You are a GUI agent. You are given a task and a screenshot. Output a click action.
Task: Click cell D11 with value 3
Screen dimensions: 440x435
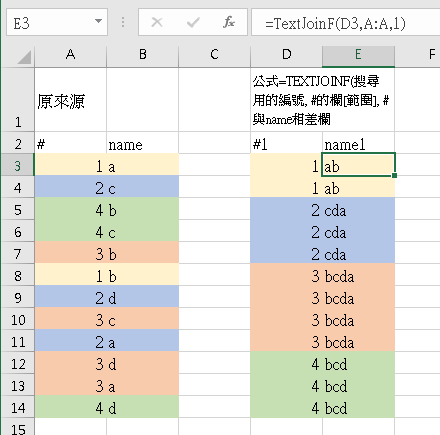tap(286, 341)
